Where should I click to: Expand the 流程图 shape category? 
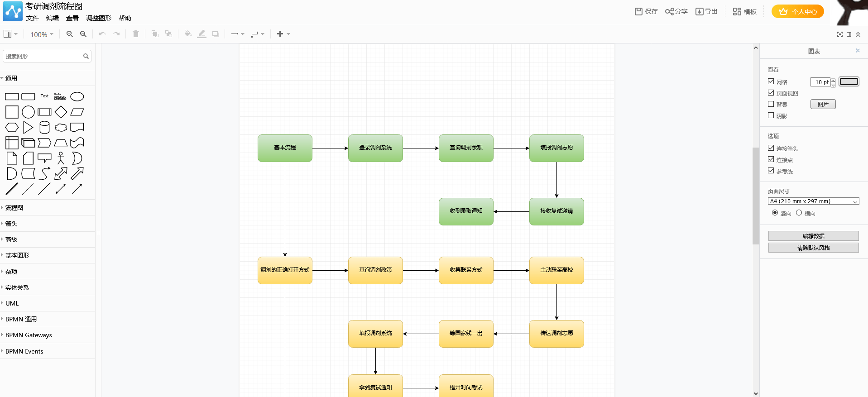(x=48, y=208)
